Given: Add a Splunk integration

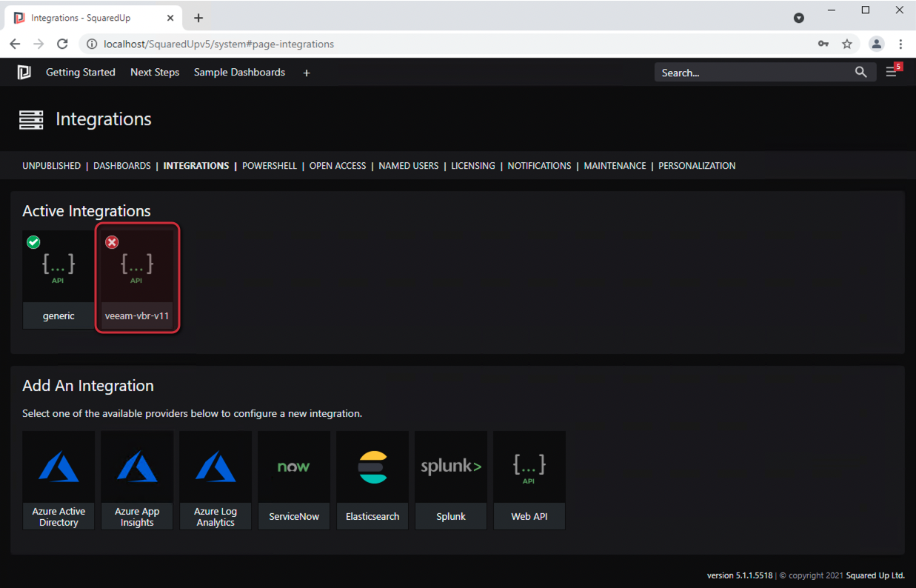Looking at the screenshot, I should pyautogui.click(x=451, y=481).
